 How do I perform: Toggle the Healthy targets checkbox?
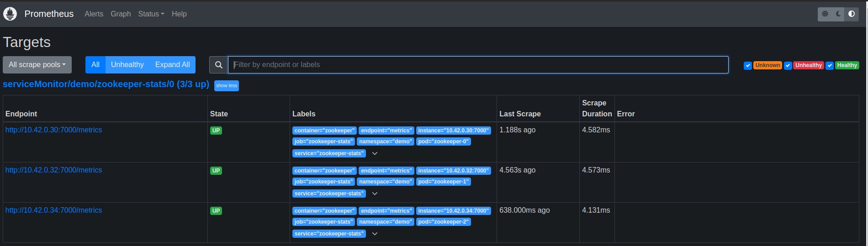point(830,66)
